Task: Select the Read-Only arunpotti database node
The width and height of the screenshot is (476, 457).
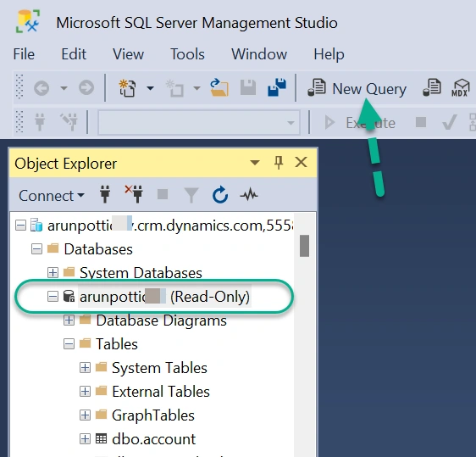Action: coord(164,297)
